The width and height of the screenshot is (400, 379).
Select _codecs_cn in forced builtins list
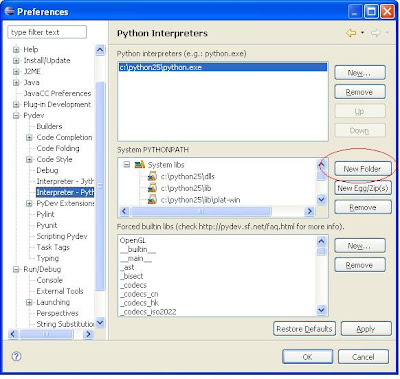click(x=139, y=294)
